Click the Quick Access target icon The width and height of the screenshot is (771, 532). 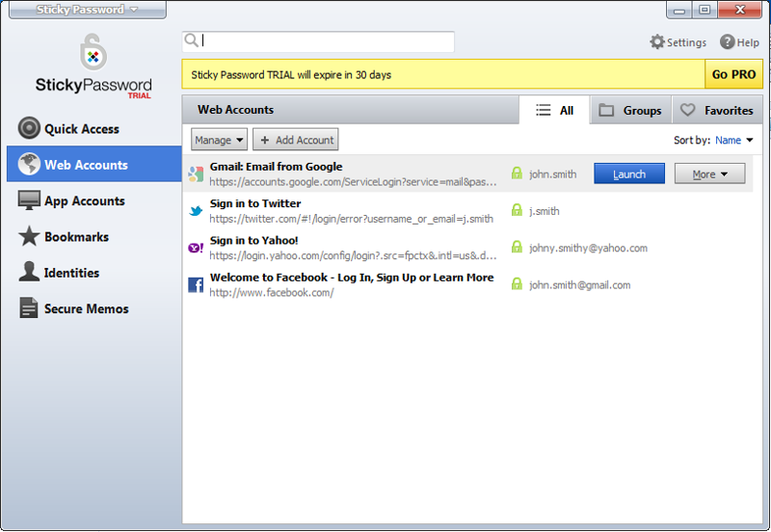tap(29, 128)
